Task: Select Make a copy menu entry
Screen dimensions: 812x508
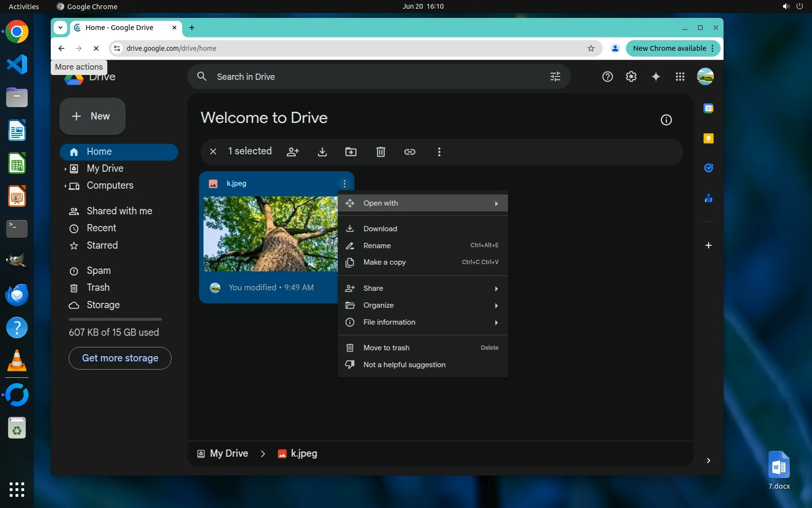Action: 384,262
